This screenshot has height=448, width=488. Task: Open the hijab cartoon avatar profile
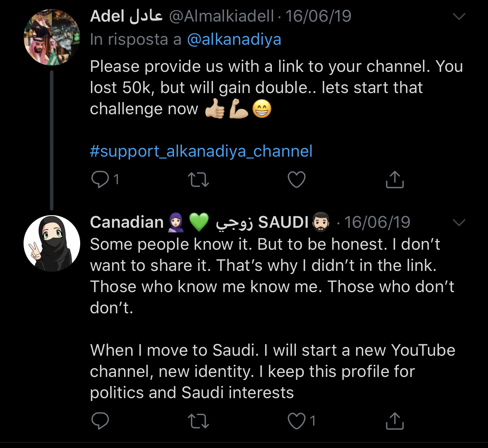52,243
